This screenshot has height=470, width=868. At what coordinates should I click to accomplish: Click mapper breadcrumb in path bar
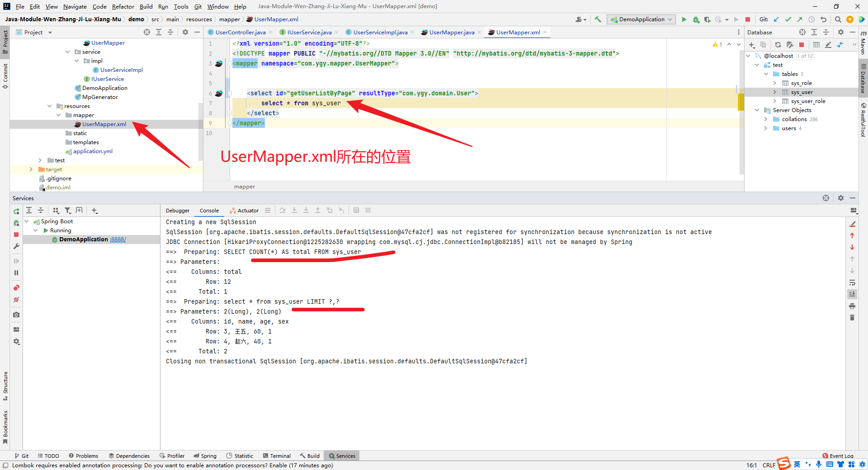230,19
